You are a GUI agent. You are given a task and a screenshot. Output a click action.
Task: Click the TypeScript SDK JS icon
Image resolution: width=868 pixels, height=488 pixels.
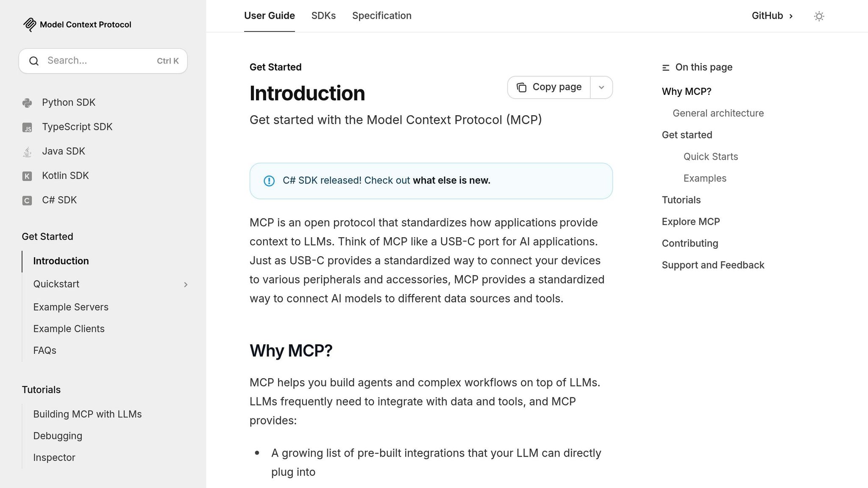tap(27, 127)
